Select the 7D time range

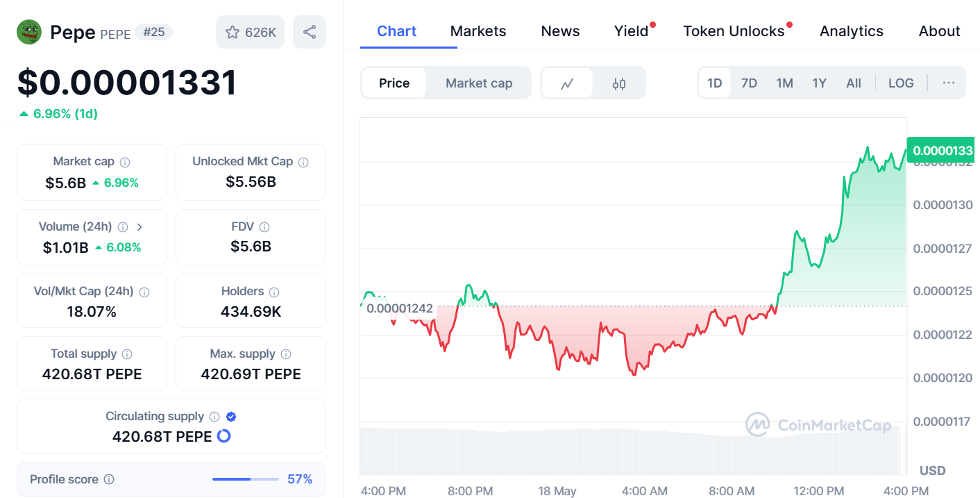coord(749,83)
